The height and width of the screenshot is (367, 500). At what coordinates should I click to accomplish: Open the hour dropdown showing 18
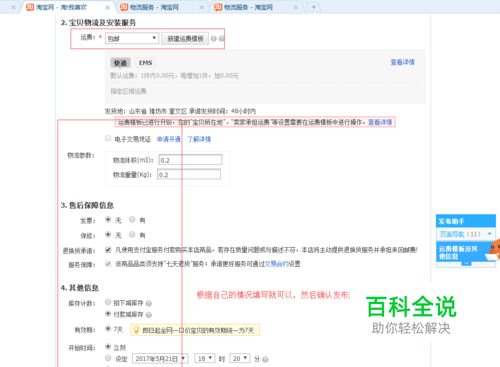pyautogui.click(x=205, y=359)
